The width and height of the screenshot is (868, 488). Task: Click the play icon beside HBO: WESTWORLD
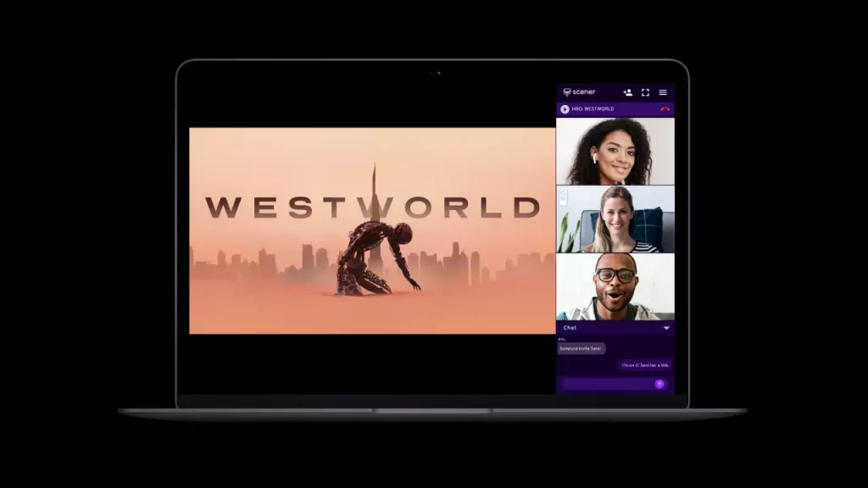(565, 109)
